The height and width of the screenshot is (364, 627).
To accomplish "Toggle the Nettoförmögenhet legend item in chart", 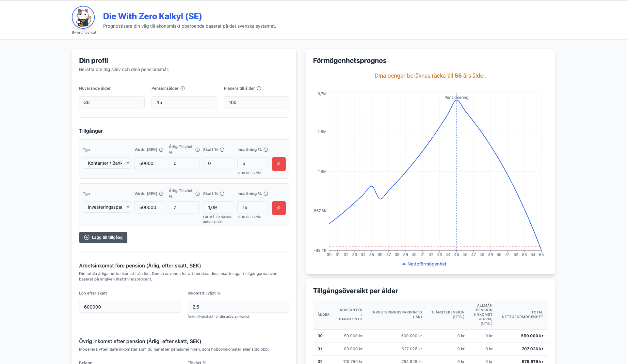I will tap(424, 264).
